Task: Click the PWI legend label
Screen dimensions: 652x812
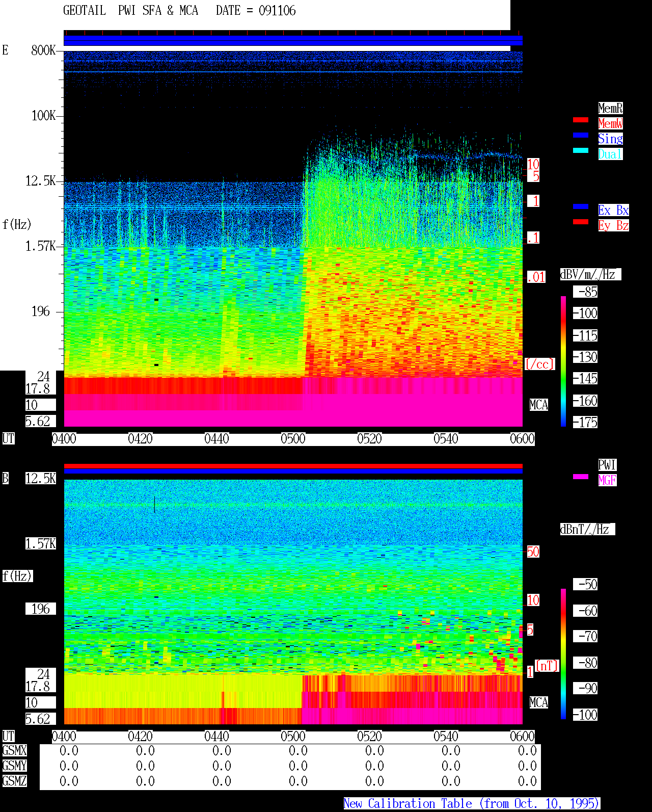Action: tap(607, 465)
